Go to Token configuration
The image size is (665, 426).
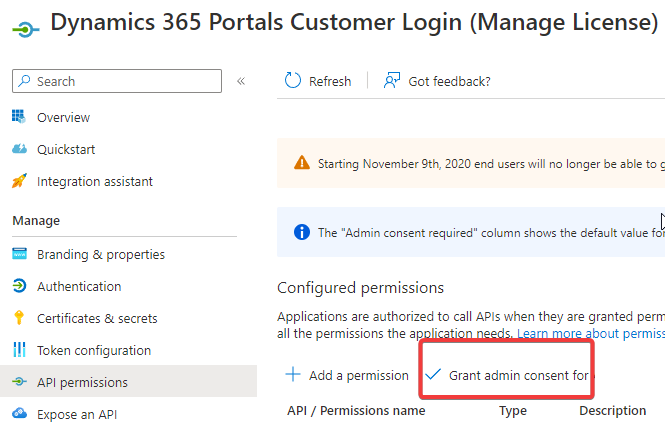[x=94, y=350]
